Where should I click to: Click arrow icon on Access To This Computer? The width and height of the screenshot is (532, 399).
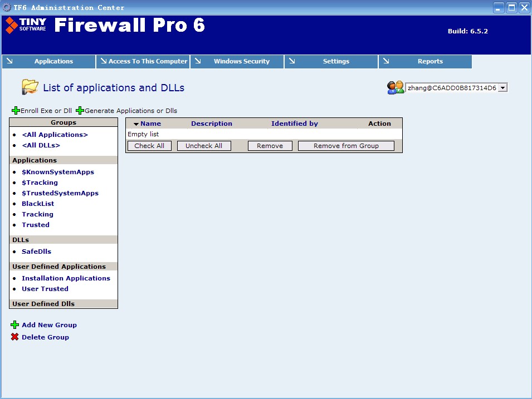pos(104,61)
